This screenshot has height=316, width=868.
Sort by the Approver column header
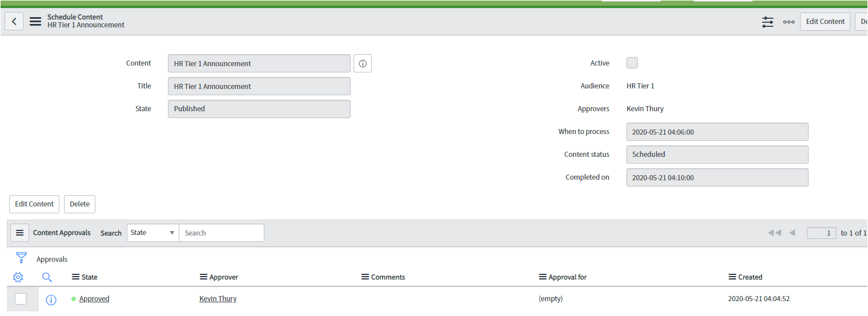(x=224, y=277)
